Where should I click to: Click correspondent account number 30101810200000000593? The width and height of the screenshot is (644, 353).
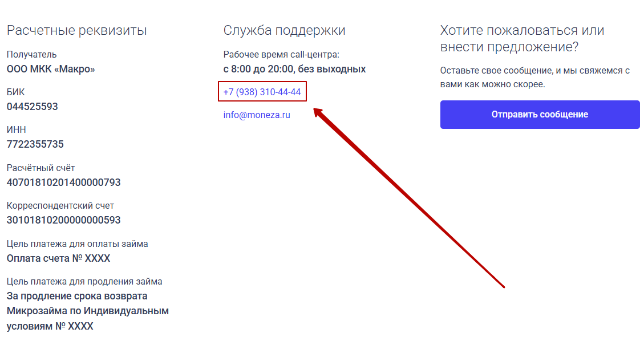point(64,220)
